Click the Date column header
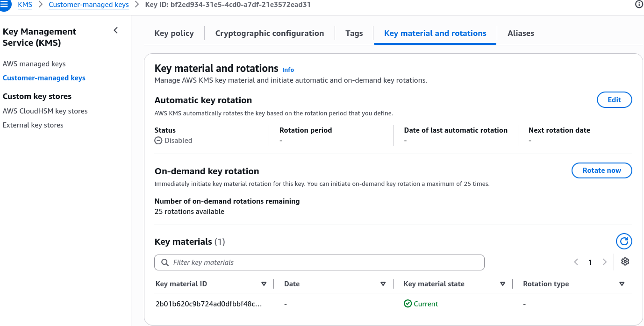644x326 pixels. pos(292,284)
